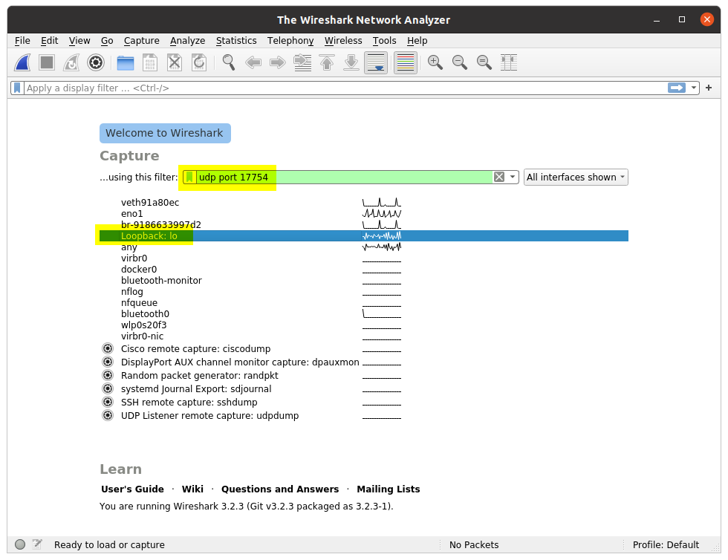Open the Wireless menu
728x560 pixels.
(x=343, y=40)
